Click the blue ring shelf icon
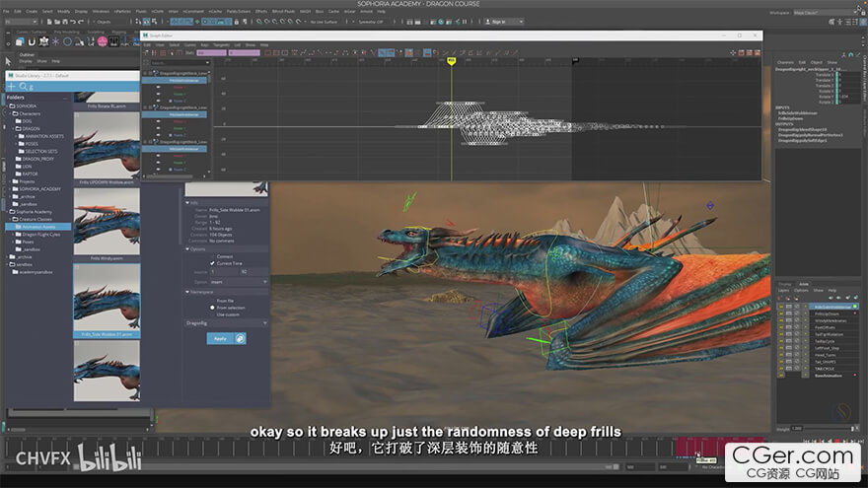868x488 pixels. tap(67, 42)
